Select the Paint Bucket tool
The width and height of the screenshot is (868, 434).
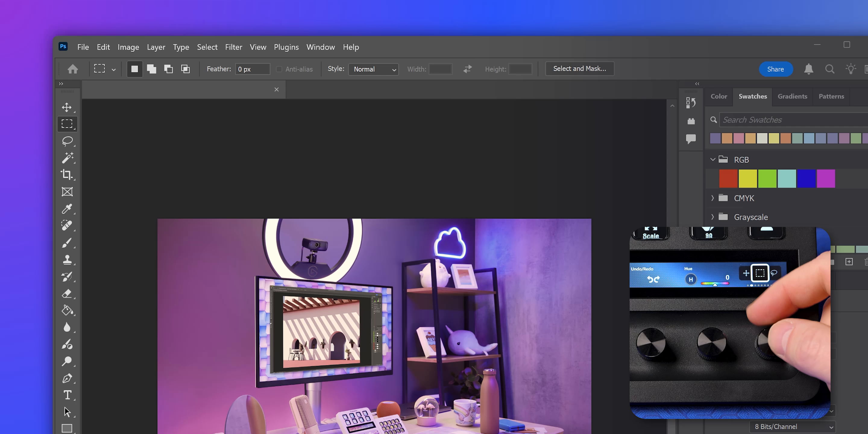click(67, 310)
